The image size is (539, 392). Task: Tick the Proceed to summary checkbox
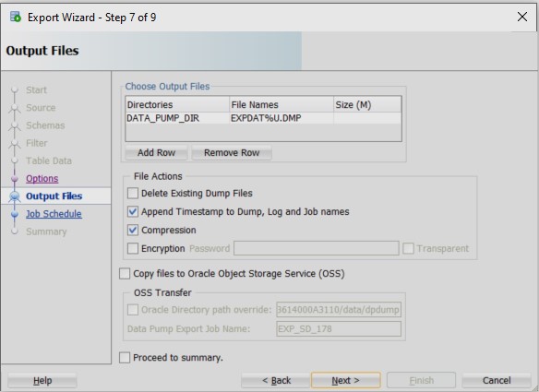125,358
